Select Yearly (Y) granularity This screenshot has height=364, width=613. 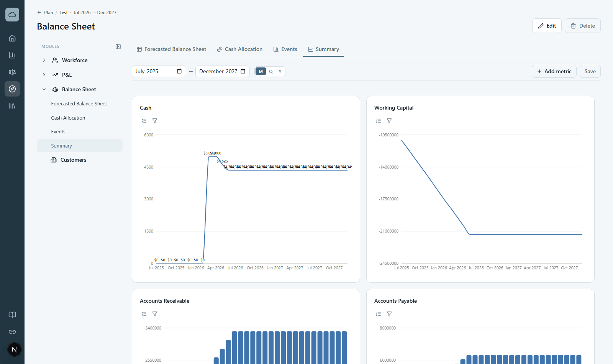click(x=280, y=71)
